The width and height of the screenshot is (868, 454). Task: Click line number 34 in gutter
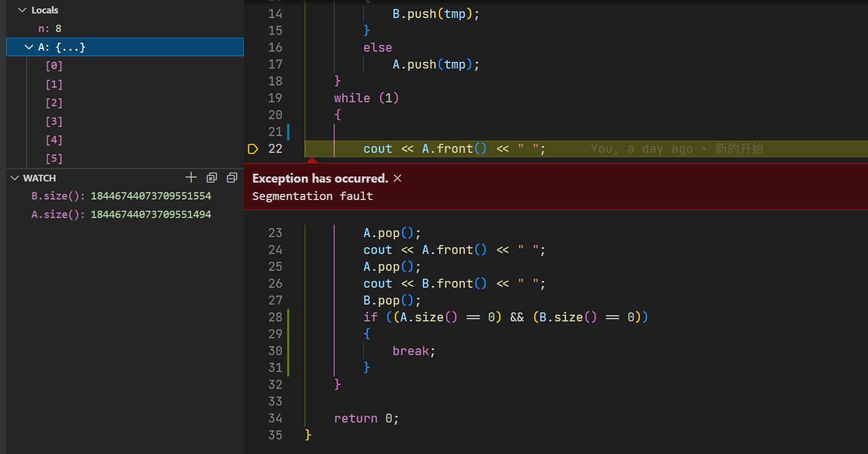[275, 419]
